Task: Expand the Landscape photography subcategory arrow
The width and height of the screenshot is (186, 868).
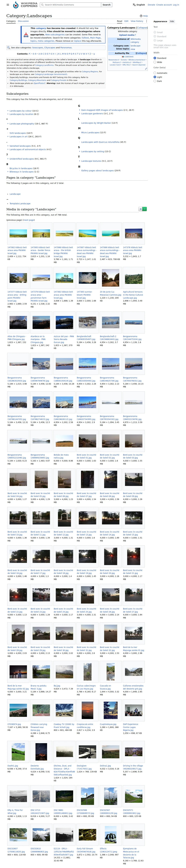Action: [x=8, y=124]
